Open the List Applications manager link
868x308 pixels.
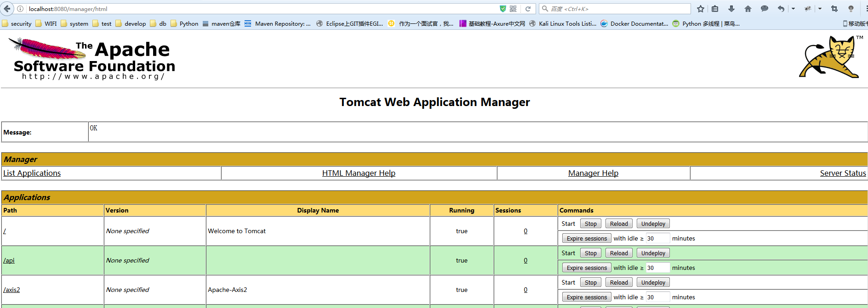pyautogui.click(x=32, y=173)
